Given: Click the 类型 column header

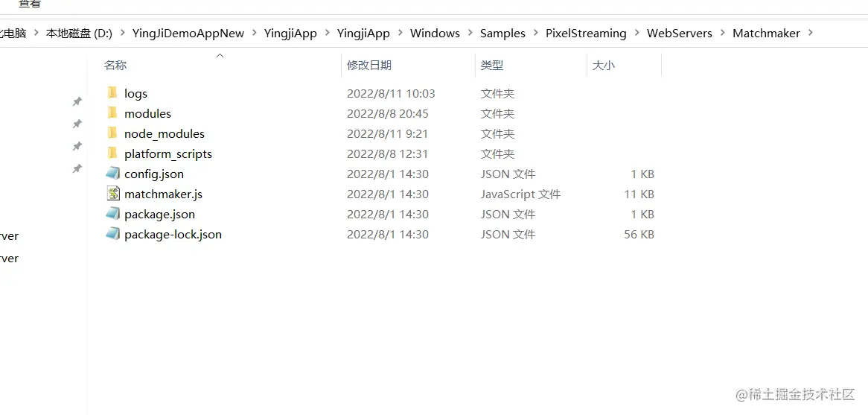Looking at the screenshot, I should (492, 66).
